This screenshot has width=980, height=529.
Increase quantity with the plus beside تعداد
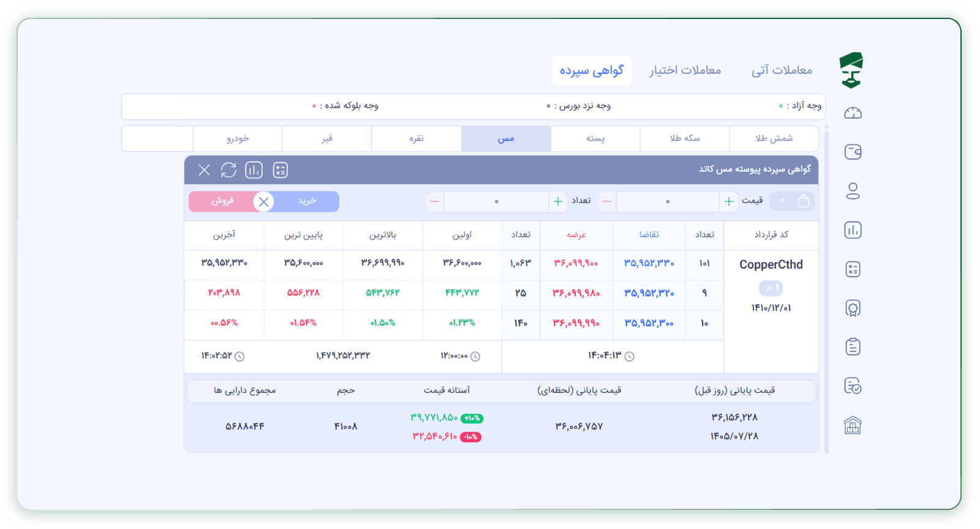pyautogui.click(x=558, y=201)
